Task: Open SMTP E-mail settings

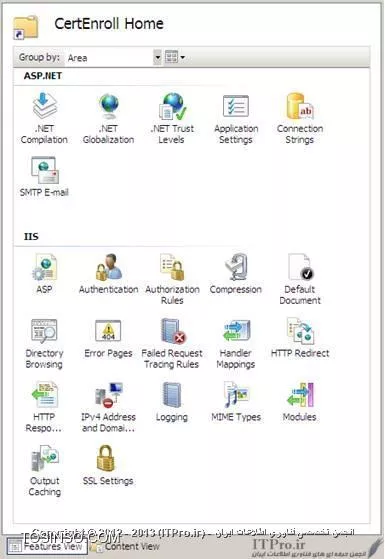Action: [44, 177]
